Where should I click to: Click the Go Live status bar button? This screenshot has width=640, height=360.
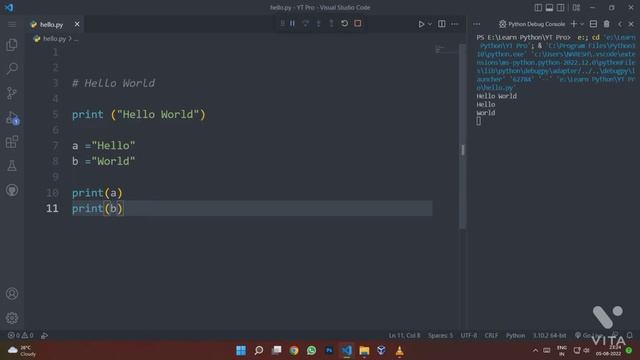589,335
